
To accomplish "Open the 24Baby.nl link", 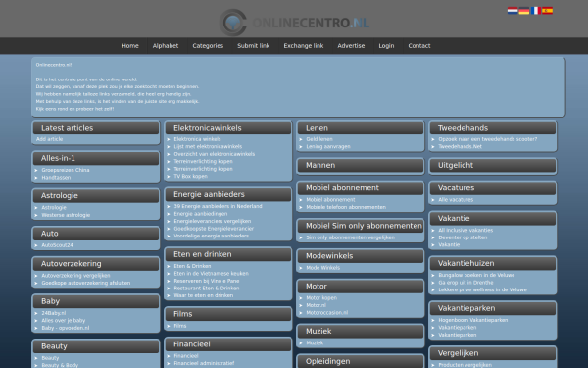I will pos(53,313).
